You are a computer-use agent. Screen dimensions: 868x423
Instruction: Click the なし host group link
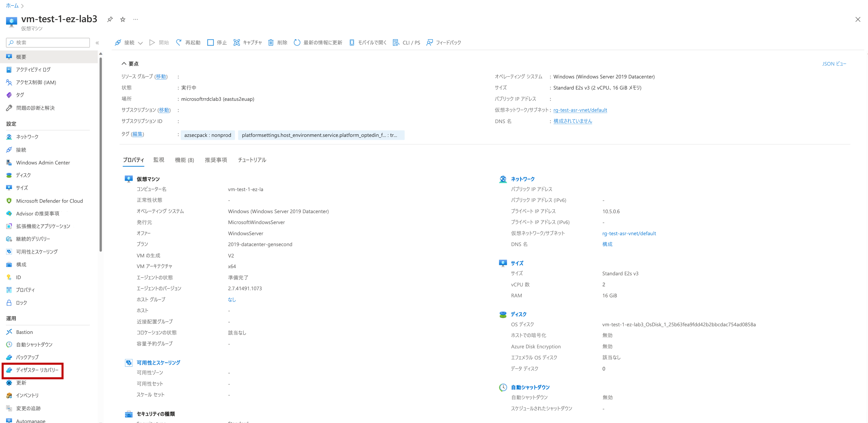click(x=232, y=299)
